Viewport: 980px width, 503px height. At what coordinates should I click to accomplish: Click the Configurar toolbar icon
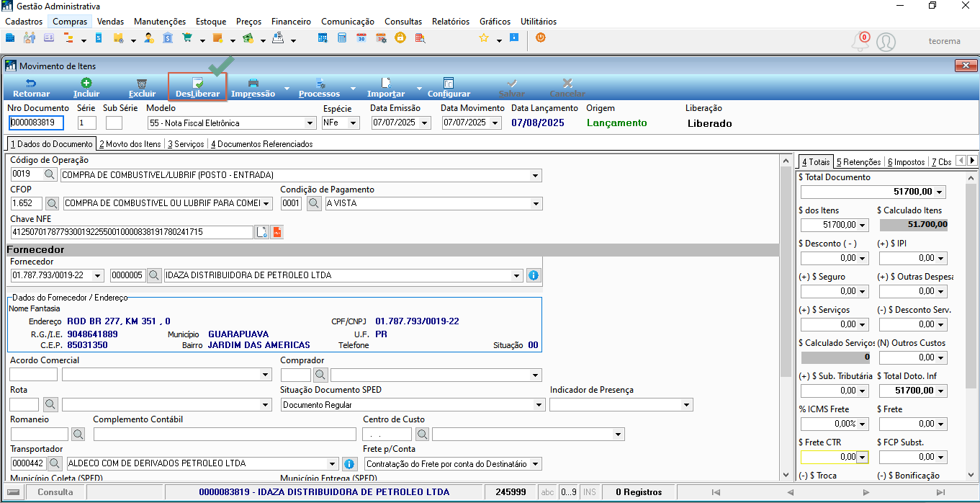click(449, 83)
